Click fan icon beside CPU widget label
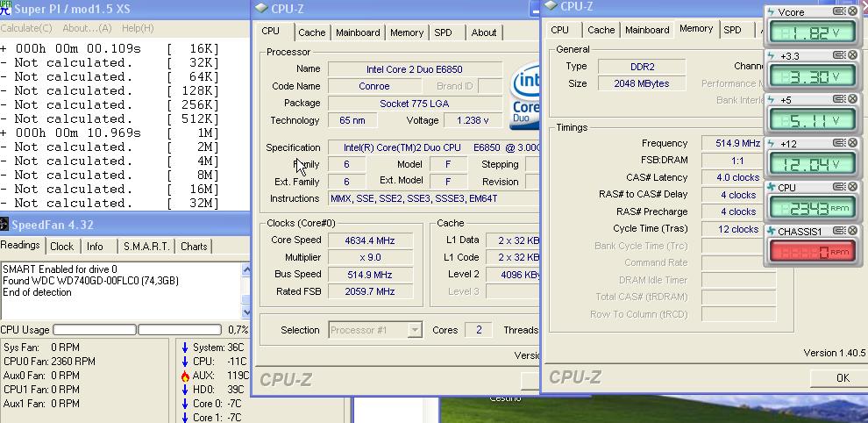 pos(772,188)
